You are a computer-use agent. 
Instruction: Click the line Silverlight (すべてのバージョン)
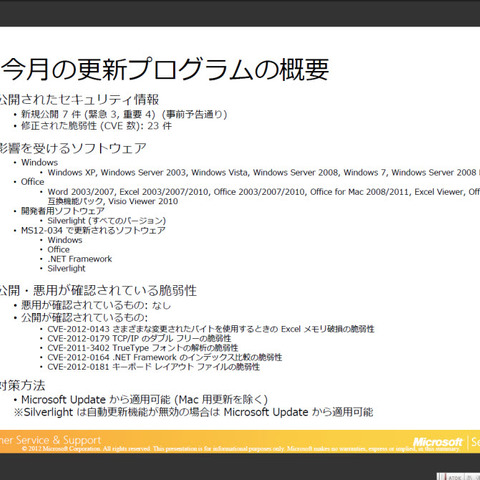pos(107,221)
